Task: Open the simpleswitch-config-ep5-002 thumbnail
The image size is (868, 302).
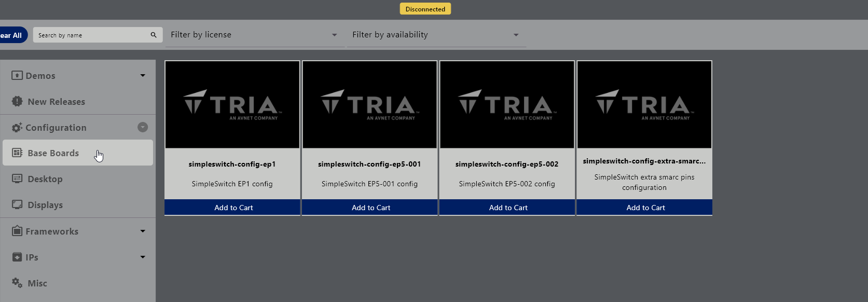Action: click(507, 104)
